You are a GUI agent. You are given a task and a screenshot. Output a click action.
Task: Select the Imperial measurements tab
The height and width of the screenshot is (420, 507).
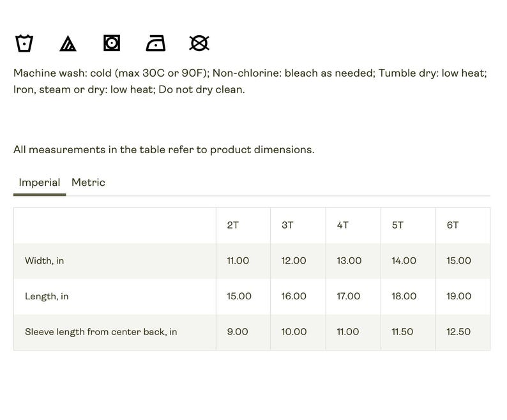(40, 183)
